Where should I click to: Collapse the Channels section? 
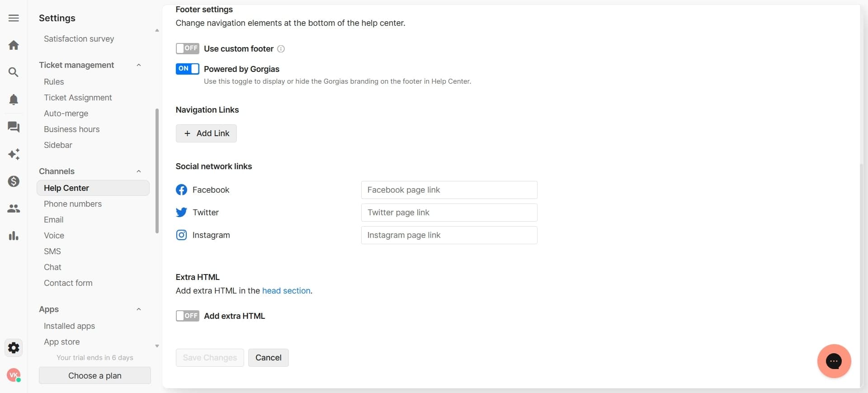pos(139,171)
